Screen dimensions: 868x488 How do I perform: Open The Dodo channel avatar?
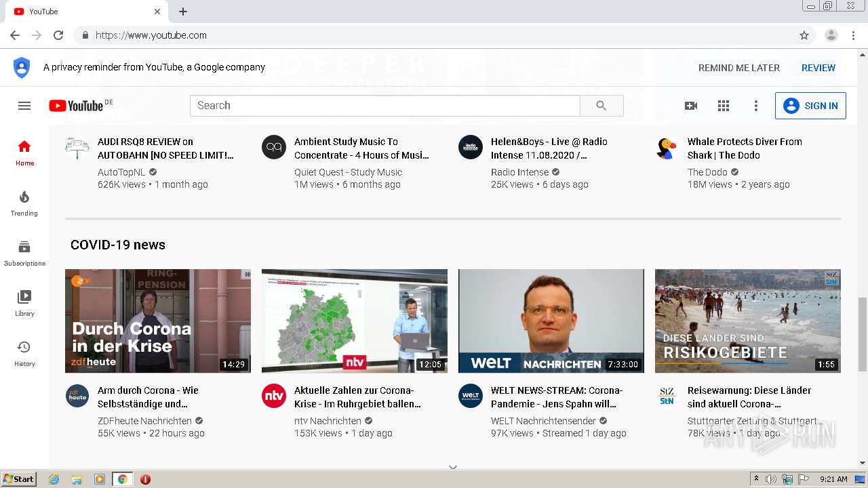[667, 147]
